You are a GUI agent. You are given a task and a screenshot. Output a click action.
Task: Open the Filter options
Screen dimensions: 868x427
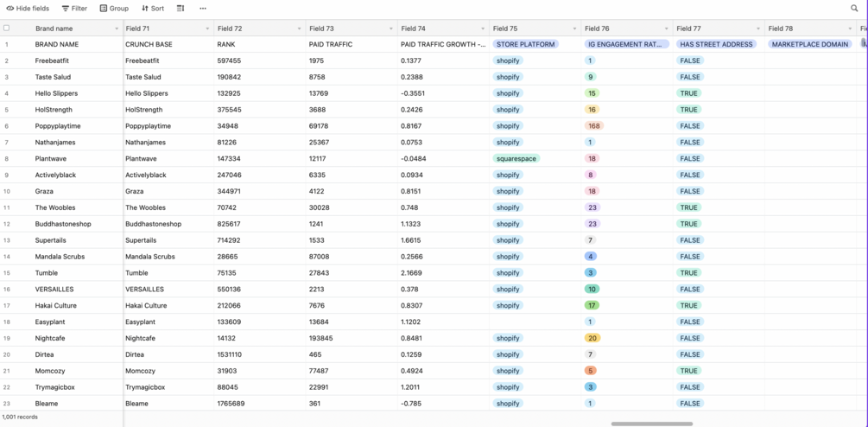pos(74,9)
